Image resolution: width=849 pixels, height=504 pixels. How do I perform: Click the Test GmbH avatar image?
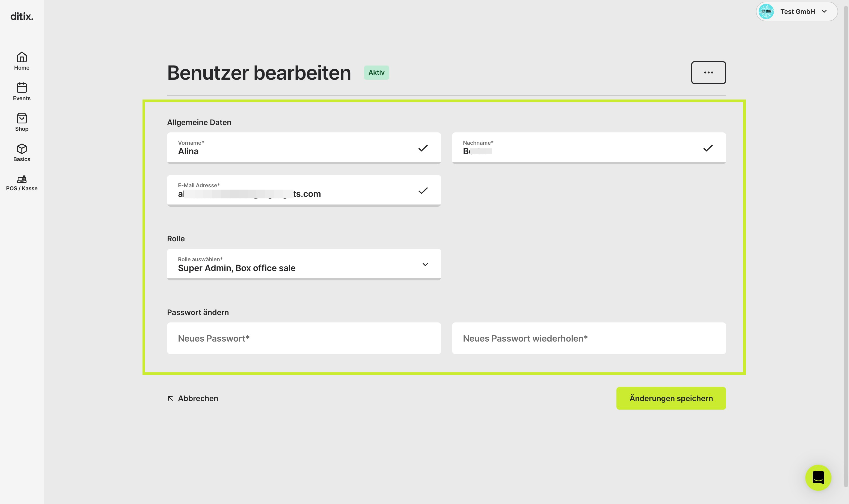tap(766, 11)
